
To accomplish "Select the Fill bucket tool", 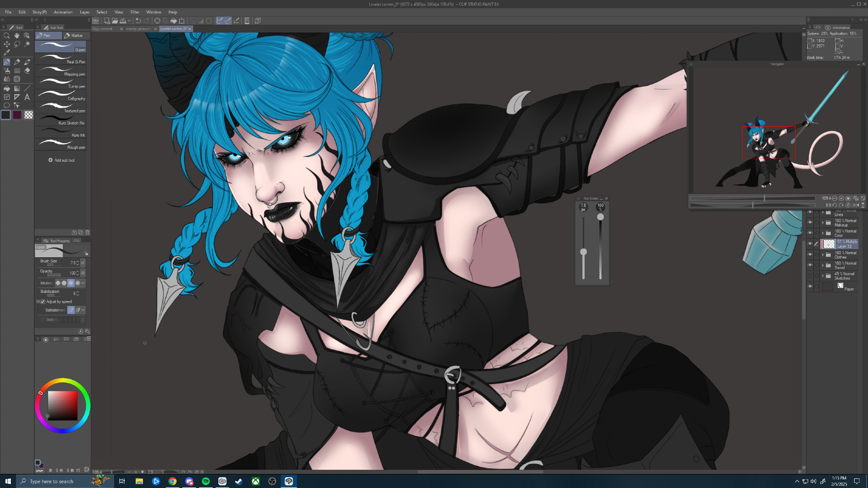I will [7, 88].
